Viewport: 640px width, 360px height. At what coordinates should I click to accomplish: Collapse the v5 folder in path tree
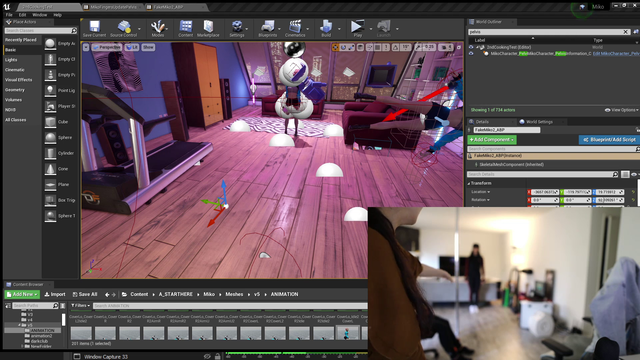click(x=19, y=325)
